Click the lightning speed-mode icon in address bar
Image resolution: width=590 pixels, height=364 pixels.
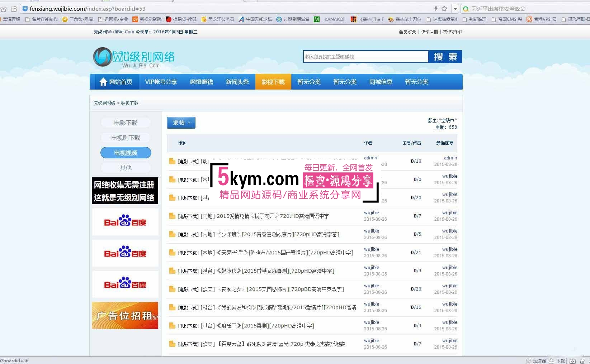436,9
